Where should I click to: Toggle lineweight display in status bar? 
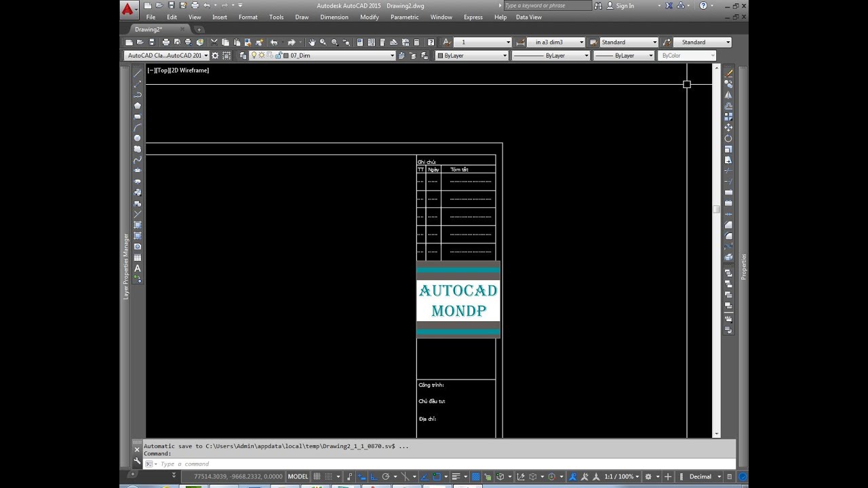click(x=456, y=476)
